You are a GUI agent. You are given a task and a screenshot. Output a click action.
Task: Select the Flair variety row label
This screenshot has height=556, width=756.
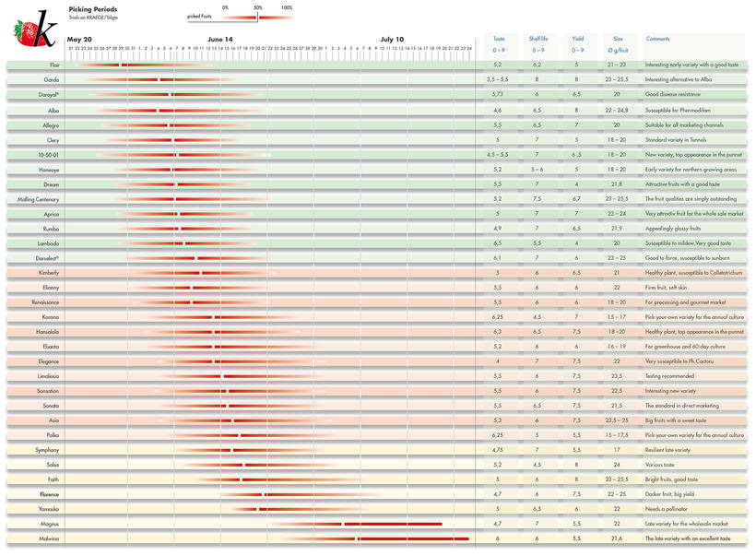(54, 65)
